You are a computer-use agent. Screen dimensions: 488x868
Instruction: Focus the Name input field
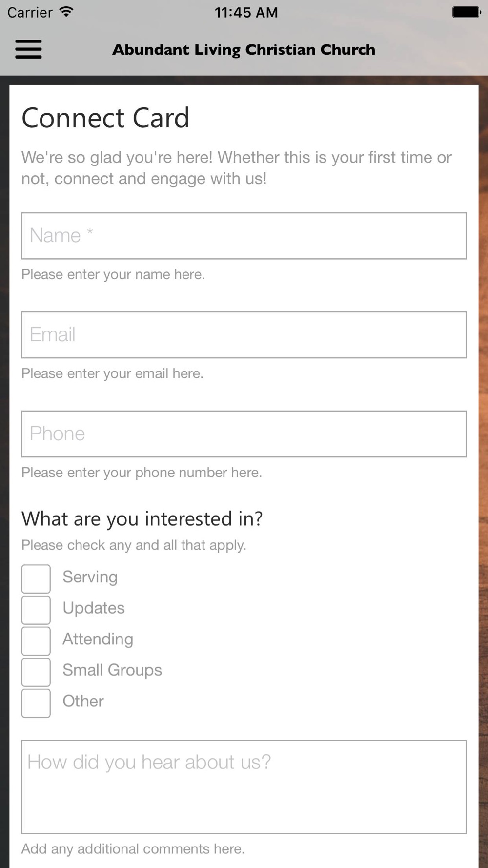point(244,236)
